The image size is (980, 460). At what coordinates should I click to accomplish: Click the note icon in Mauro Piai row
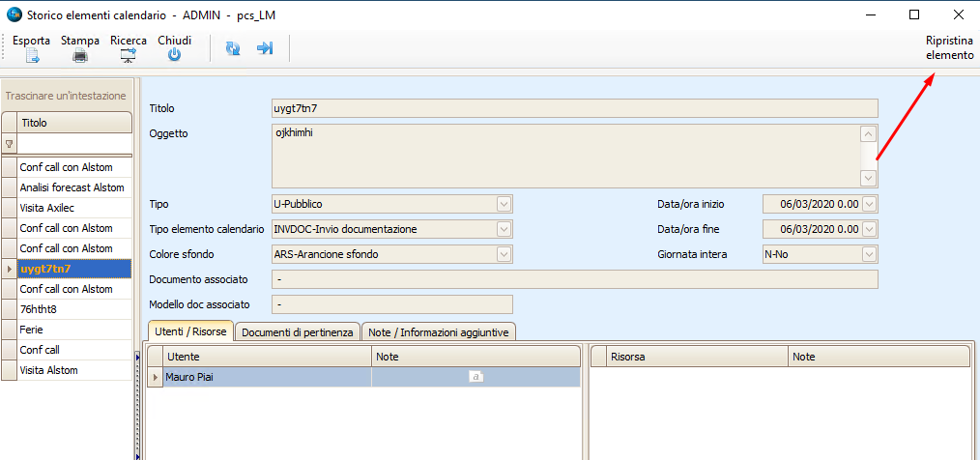point(476,377)
